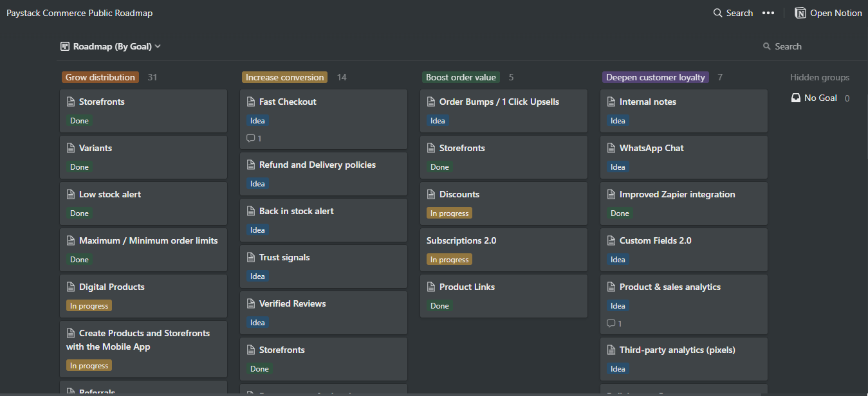Open the Storefronts card in Grow distribution
Screen dimensions: 868x396
[143, 111]
